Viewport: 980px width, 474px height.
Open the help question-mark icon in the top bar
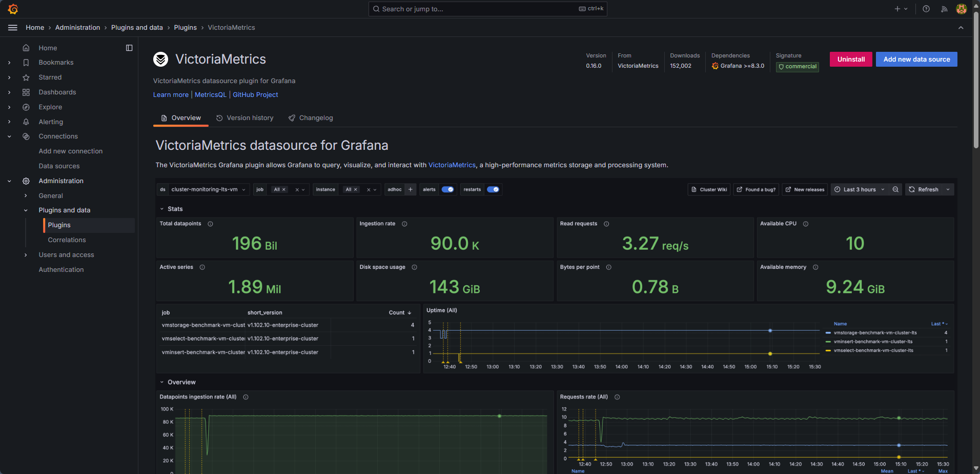pyautogui.click(x=925, y=9)
